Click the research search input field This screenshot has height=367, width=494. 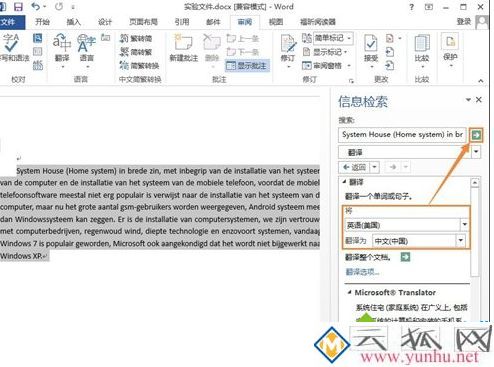click(402, 135)
